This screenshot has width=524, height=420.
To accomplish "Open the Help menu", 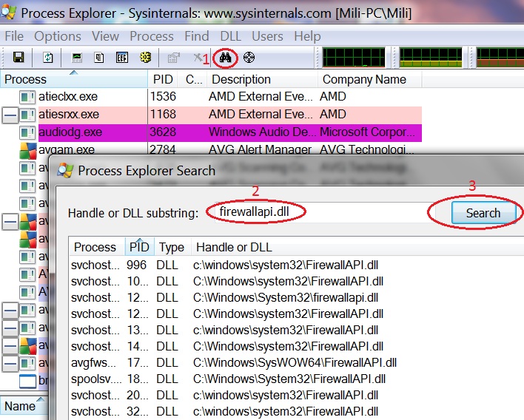I will tap(307, 36).
